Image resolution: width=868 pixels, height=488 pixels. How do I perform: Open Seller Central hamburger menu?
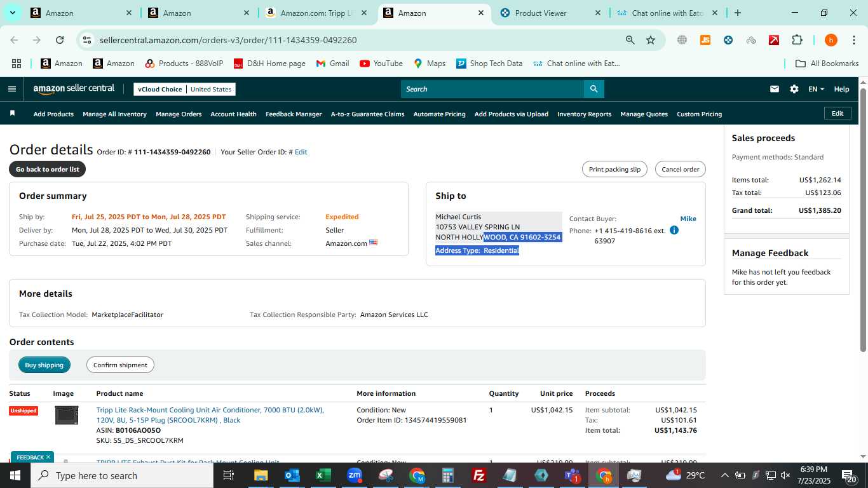[11, 89]
